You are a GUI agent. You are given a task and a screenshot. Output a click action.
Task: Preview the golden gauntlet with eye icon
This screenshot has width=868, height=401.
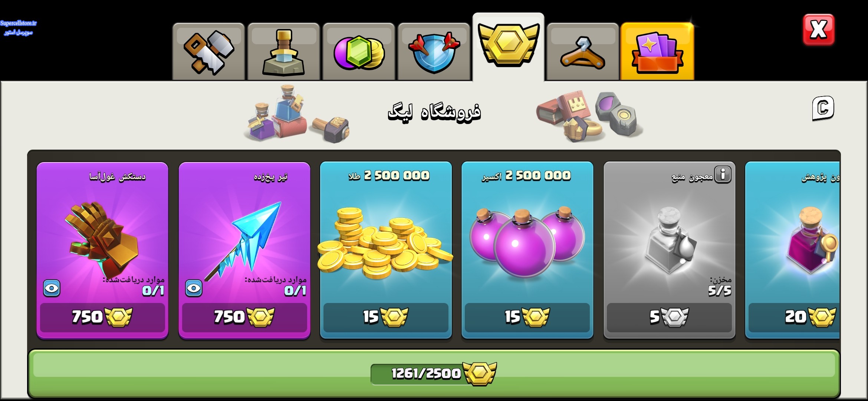(52, 288)
